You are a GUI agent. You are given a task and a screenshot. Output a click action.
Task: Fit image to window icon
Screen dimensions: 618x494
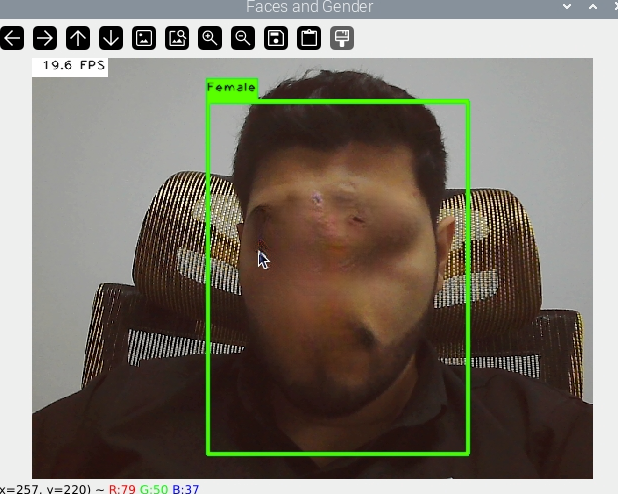177,38
